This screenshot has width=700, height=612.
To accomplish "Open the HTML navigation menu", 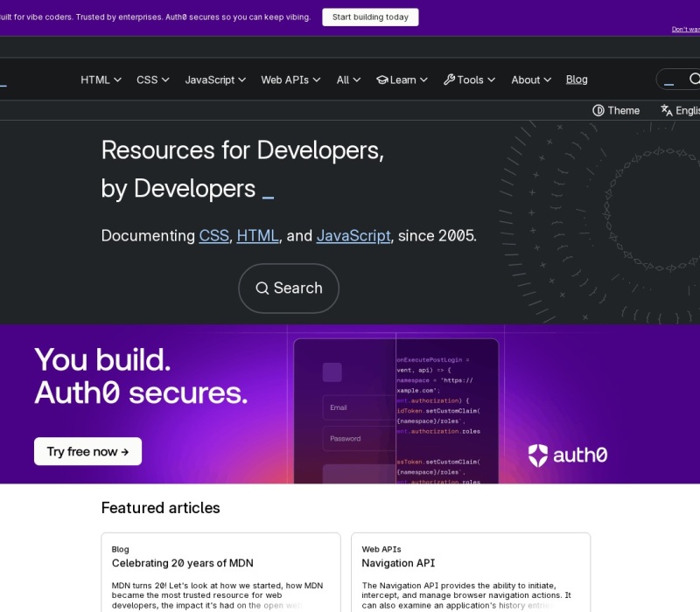I will click(101, 80).
